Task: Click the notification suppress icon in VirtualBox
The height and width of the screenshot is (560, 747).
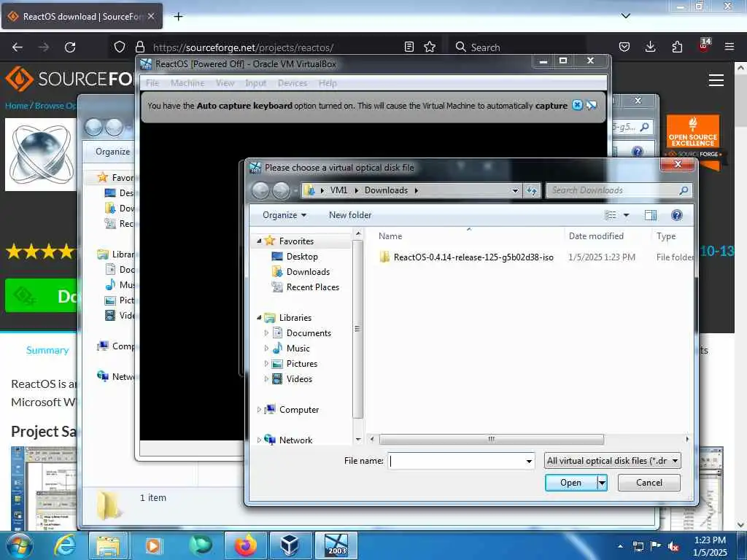Action: click(591, 105)
